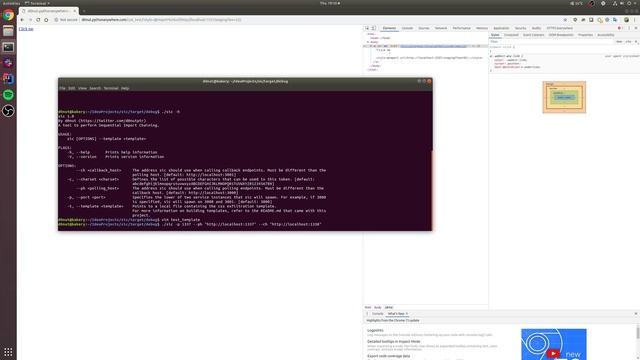The width and height of the screenshot is (640, 360).
Task: Select the Event Listeners sidebar tab
Action: coord(533,35)
